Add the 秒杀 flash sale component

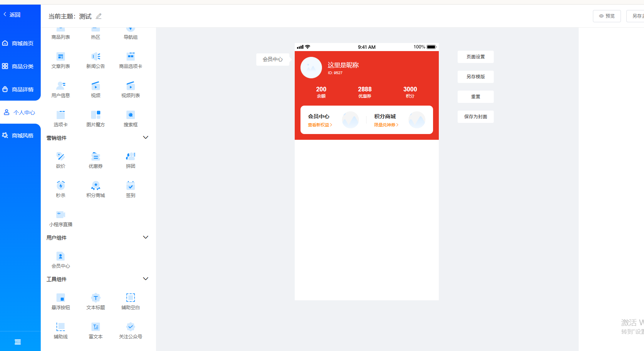point(61,190)
